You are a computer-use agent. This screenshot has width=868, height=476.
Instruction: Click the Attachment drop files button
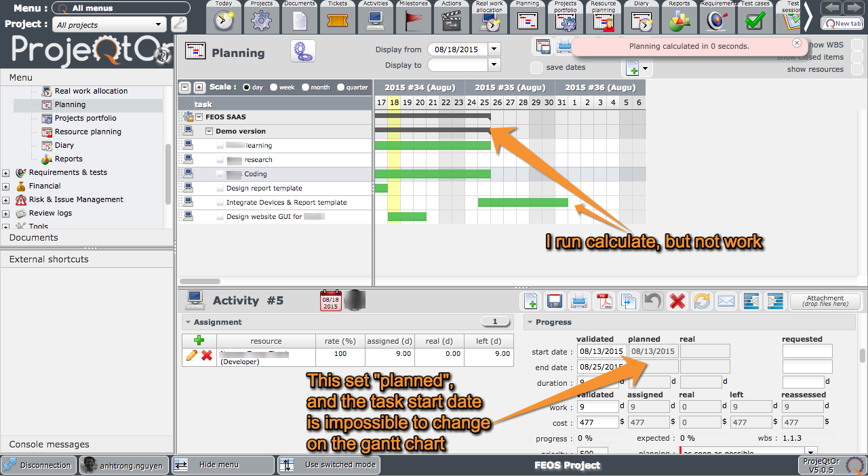pyautogui.click(x=825, y=301)
